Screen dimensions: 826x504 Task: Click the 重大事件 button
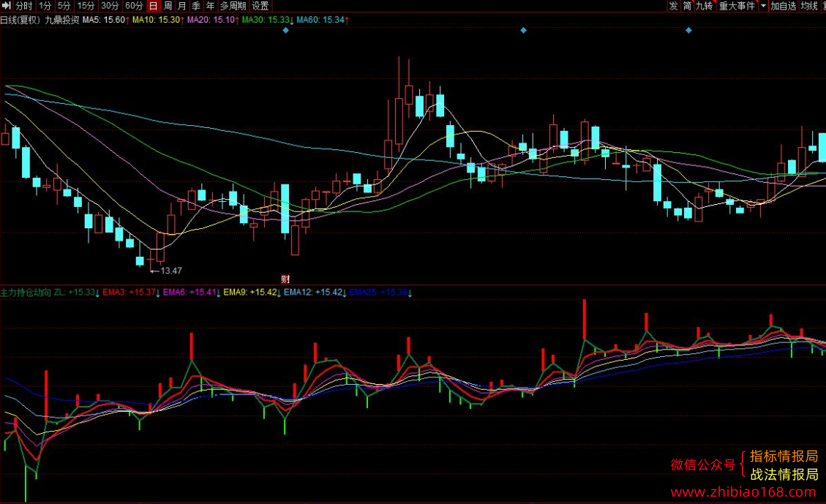click(x=737, y=6)
